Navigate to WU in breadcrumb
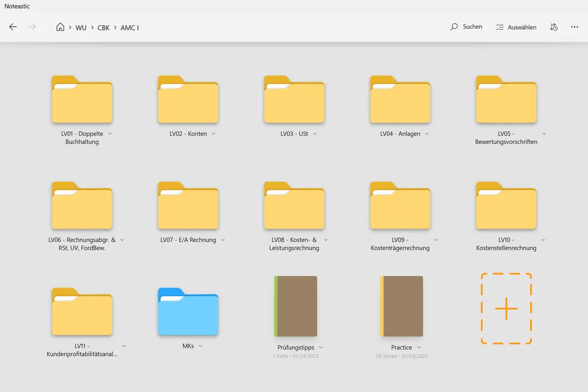 (81, 28)
